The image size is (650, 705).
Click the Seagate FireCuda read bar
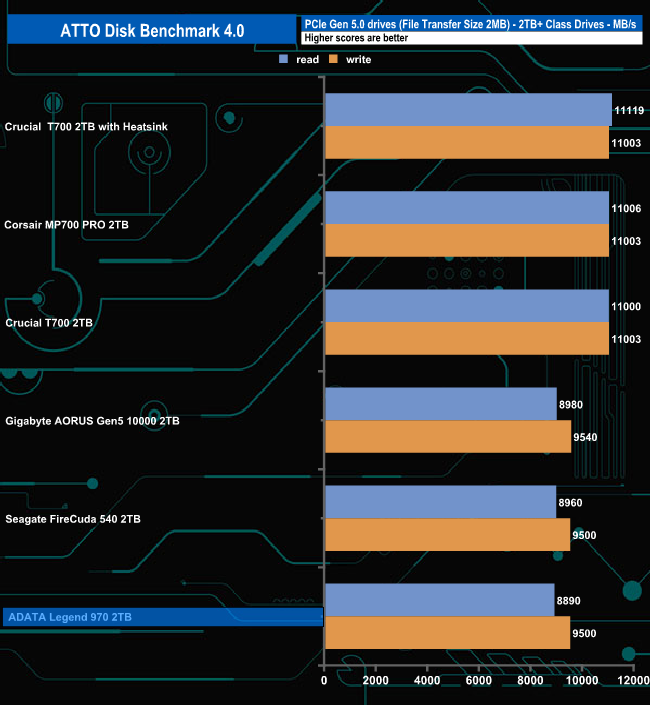tap(441, 502)
